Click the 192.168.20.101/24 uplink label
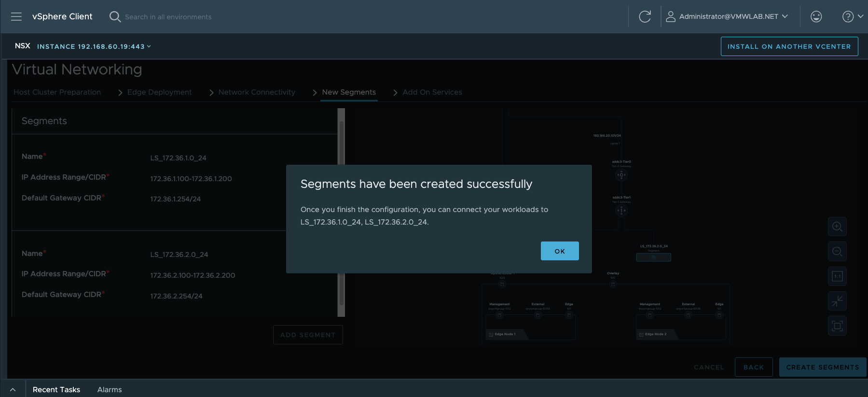Viewport: 868px width, 397px height. [x=607, y=136]
